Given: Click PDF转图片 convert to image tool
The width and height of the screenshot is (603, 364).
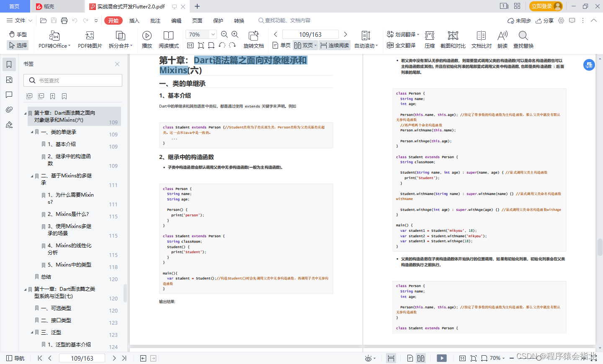Looking at the screenshot, I should 90,40.
